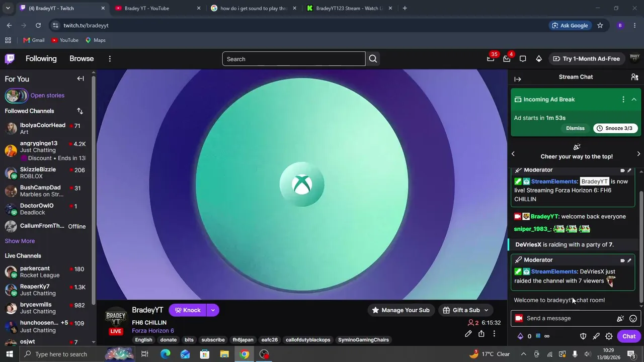Show More followed channels
The image size is (644, 362).
20,241
